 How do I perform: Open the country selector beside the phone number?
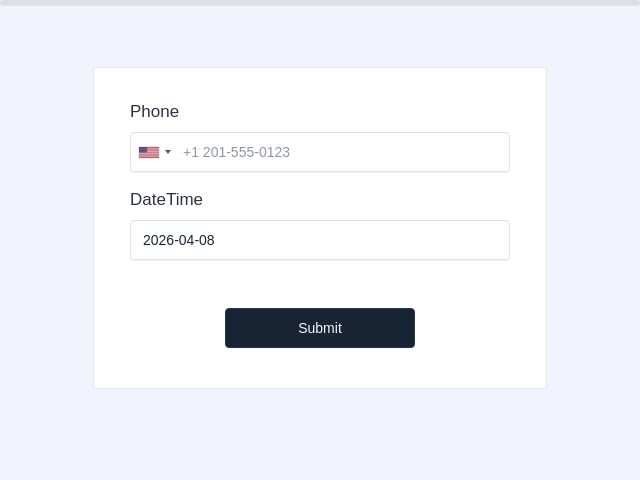155,152
